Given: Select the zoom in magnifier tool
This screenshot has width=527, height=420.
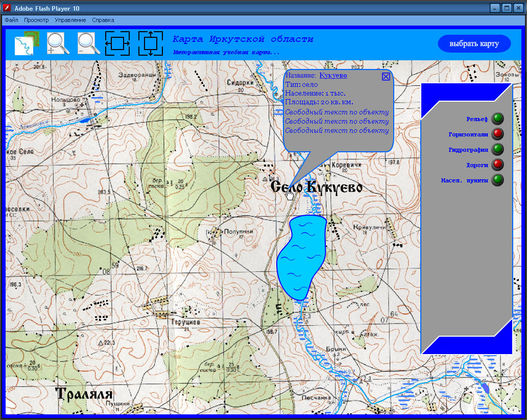Looking at the screenshot, I should point(58,43).
